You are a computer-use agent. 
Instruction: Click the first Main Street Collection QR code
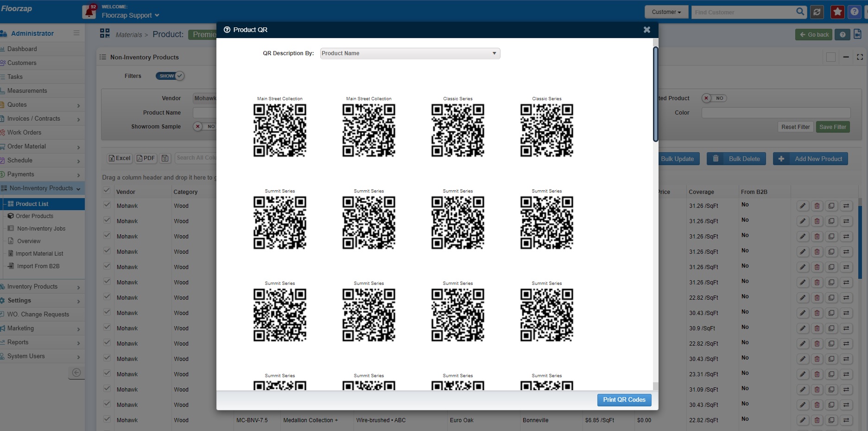[x=280, y=130]
